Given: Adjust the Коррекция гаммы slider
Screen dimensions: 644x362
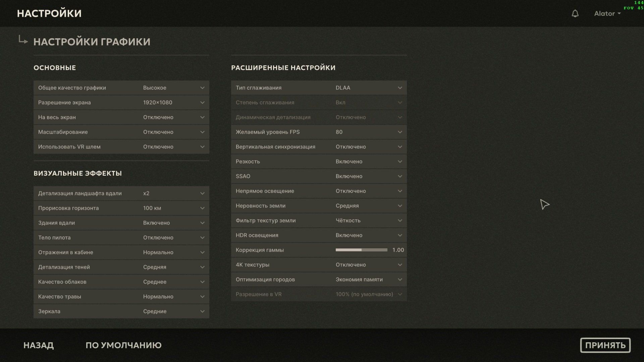Looking at the screenshot, I should click(x=361, y=250).
